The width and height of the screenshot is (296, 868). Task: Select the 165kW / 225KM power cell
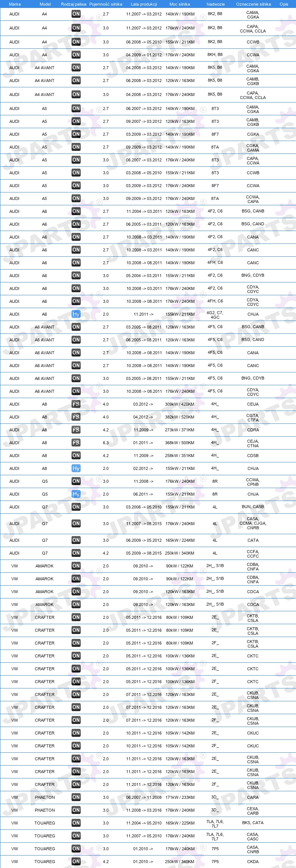pos(180,823)
